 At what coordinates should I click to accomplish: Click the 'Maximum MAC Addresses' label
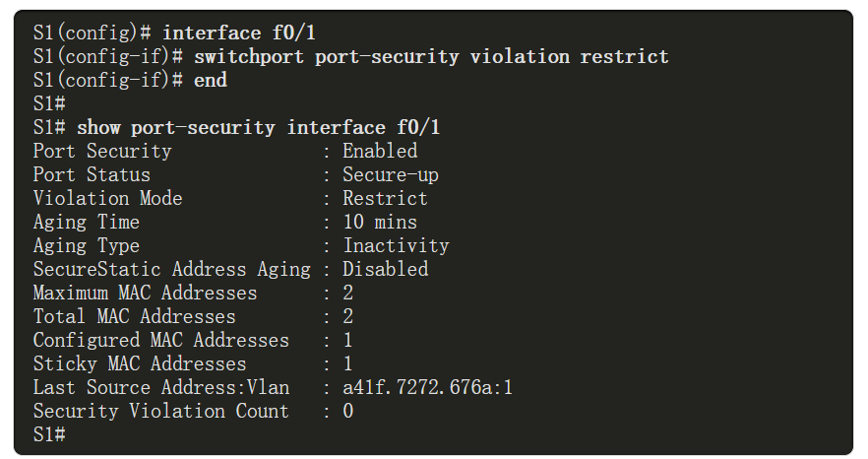coord(145,293)
